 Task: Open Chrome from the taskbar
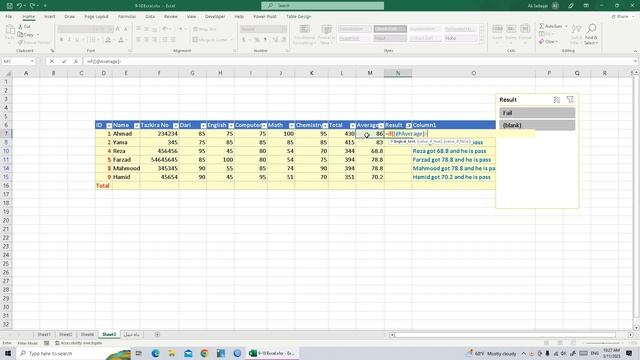(x=204, y=353)
